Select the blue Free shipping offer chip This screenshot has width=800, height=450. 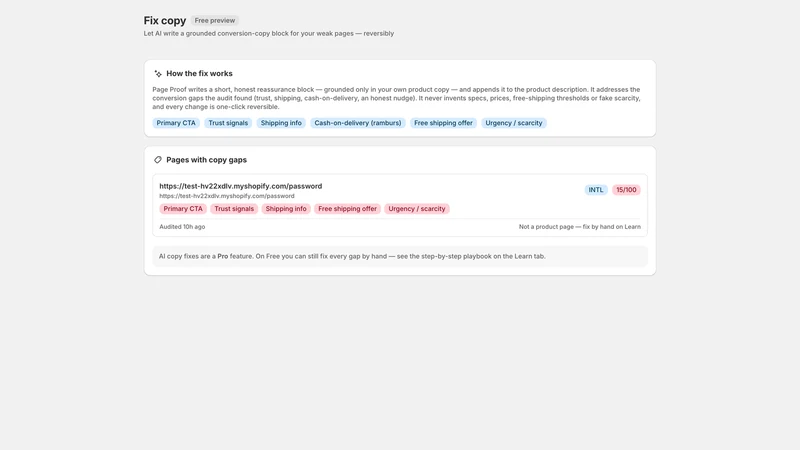(x=443, y=123)
